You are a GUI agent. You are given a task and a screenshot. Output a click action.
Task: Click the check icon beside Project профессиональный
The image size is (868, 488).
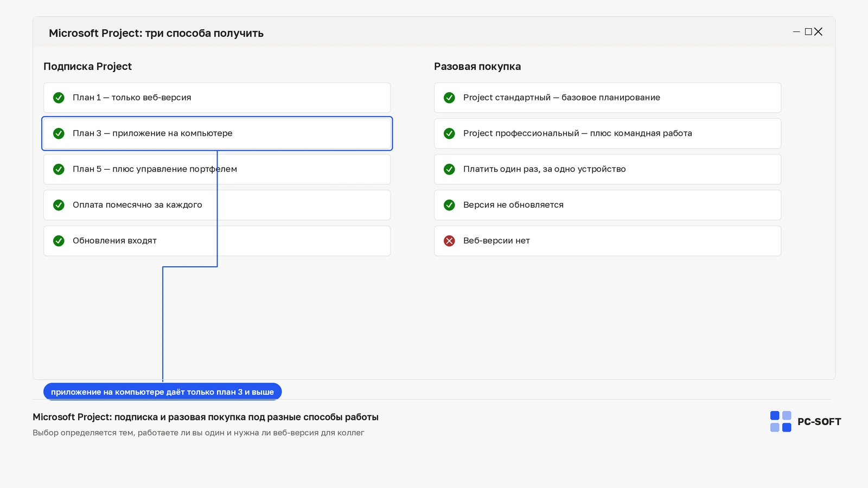449,133
